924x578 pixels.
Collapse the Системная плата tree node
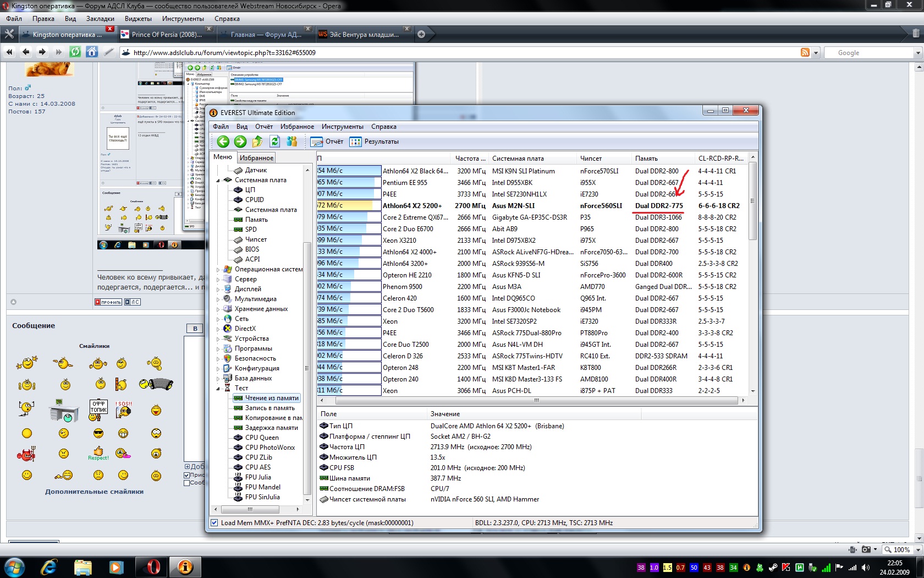pos(218,181)
